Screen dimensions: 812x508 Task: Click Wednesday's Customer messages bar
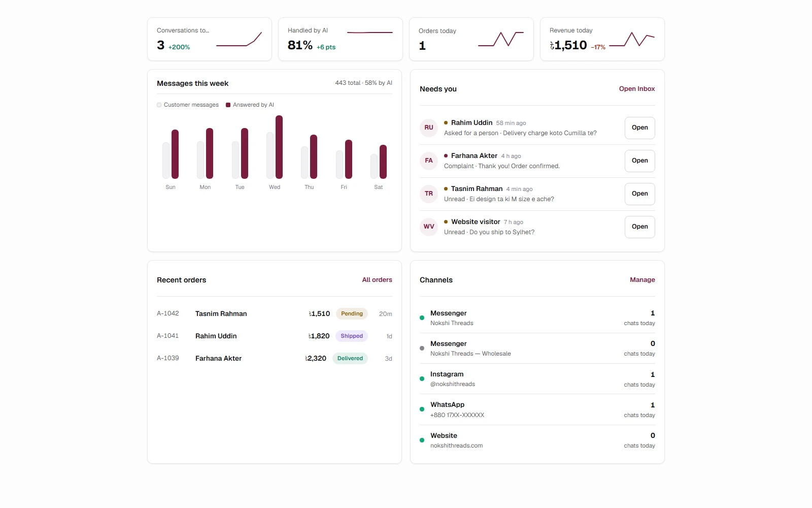point(270,155)
